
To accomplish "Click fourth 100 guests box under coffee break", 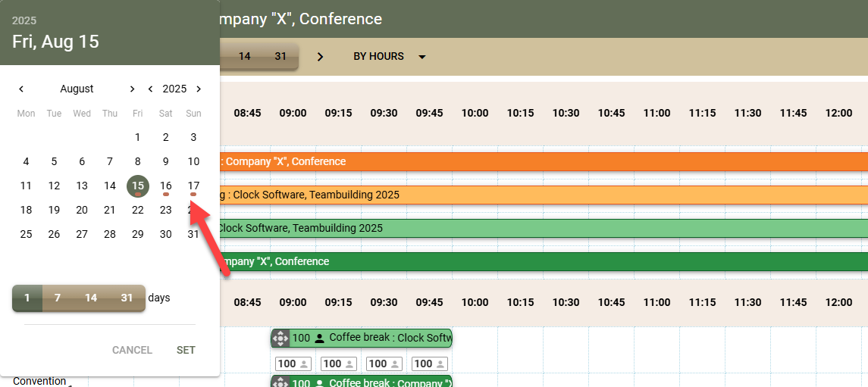I will click(x=430, y=364).
